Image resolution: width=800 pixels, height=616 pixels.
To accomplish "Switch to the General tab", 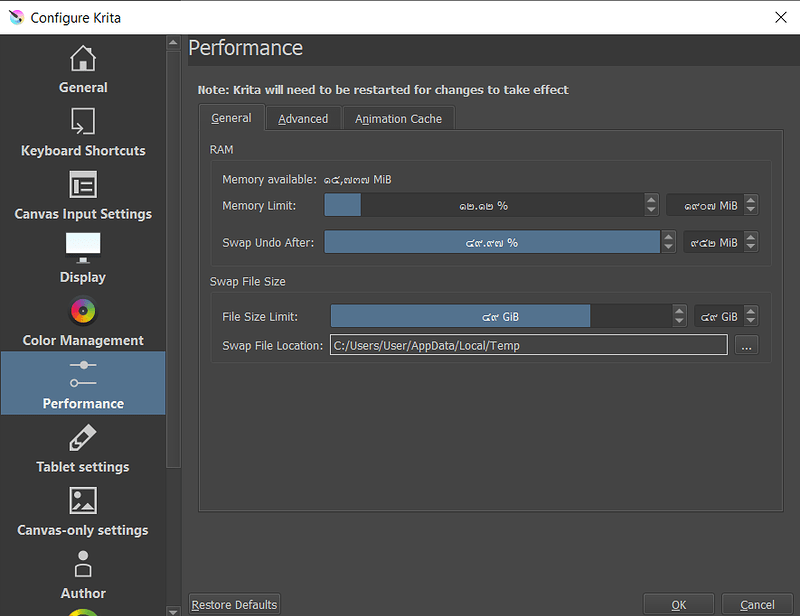I will point(231,118).
